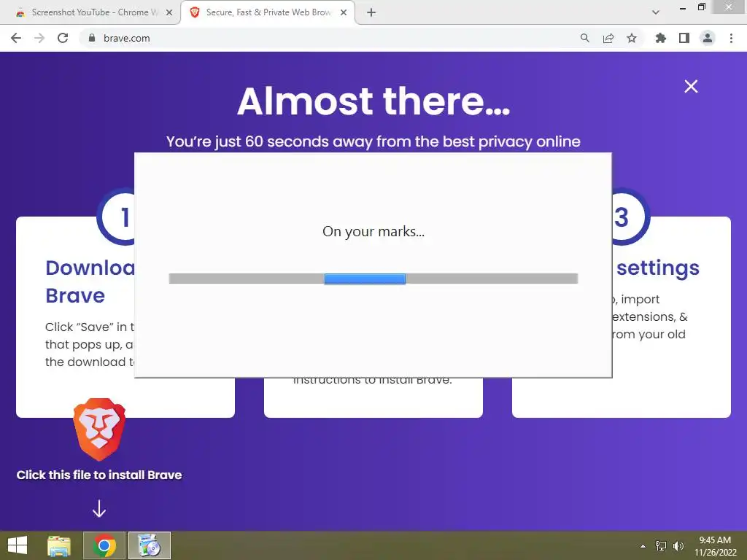Click the "Click this file to install Brave" text
The width and height of the screenshot is (747, 560).
point(99,475)
